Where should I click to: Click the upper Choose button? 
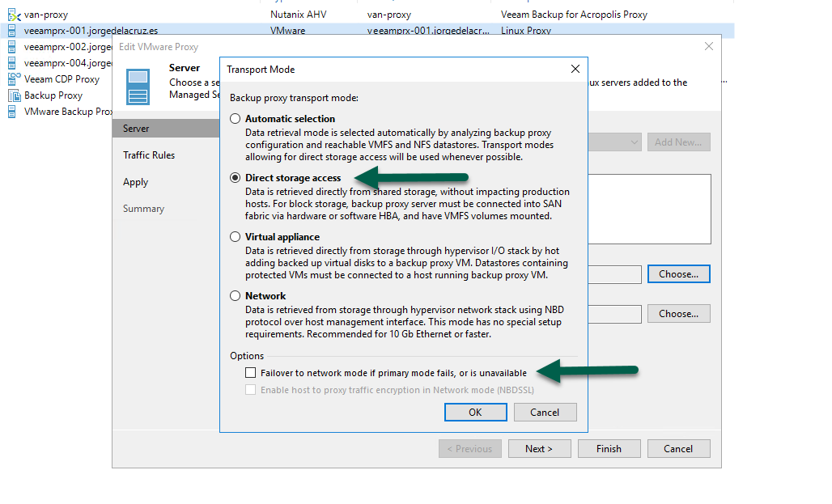tap(679, 273)
